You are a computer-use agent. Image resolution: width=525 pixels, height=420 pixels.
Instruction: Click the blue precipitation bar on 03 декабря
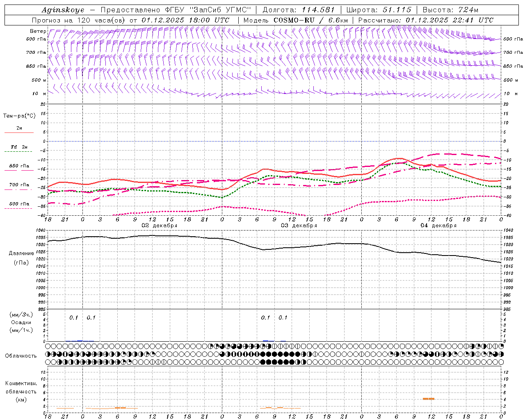(x=266, y=341)
